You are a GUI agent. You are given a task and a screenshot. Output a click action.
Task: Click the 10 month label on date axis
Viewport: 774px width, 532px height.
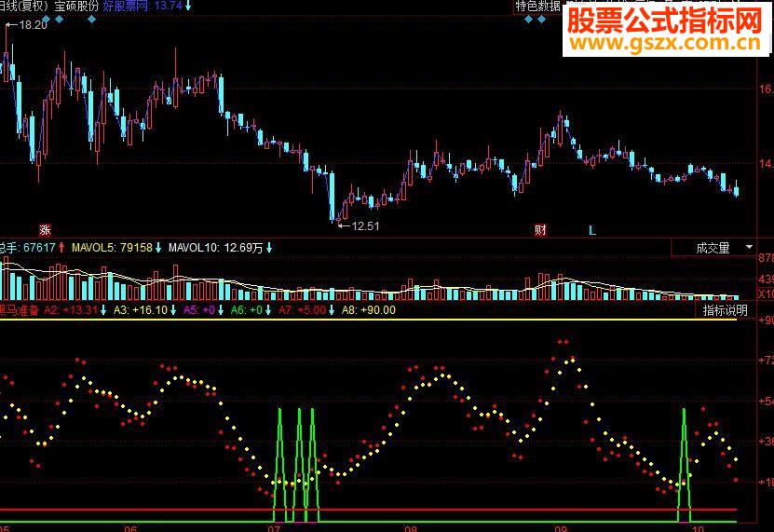point(698,528)
